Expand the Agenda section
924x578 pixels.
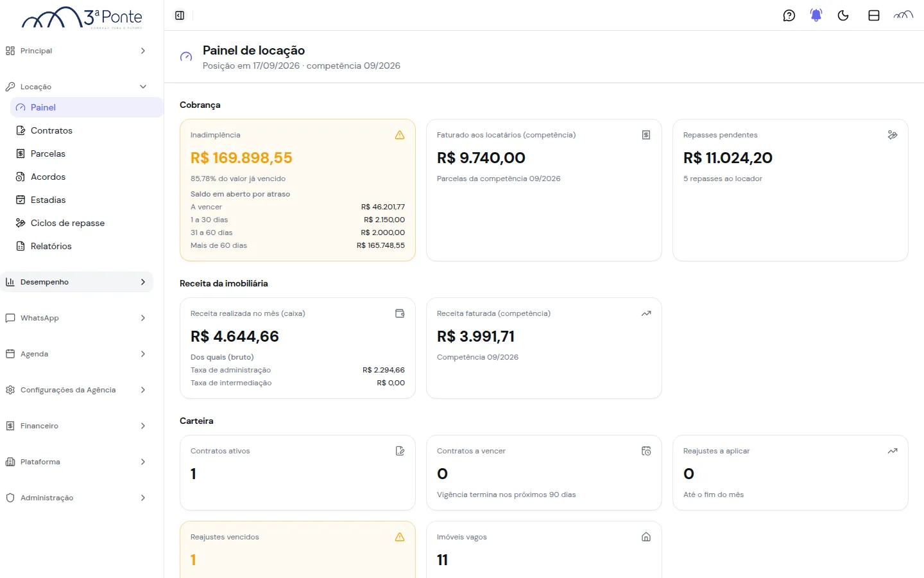pyautogui.click(x=77, y=354)
